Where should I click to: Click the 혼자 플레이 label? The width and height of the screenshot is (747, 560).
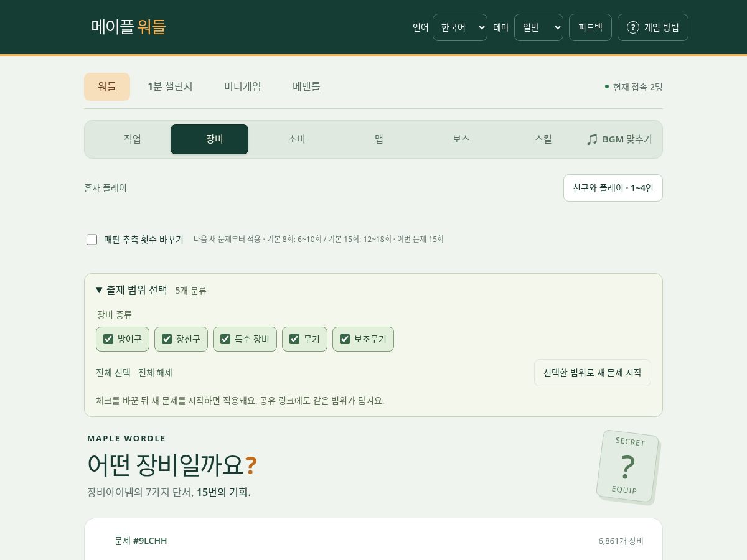[x=106, y=188]
